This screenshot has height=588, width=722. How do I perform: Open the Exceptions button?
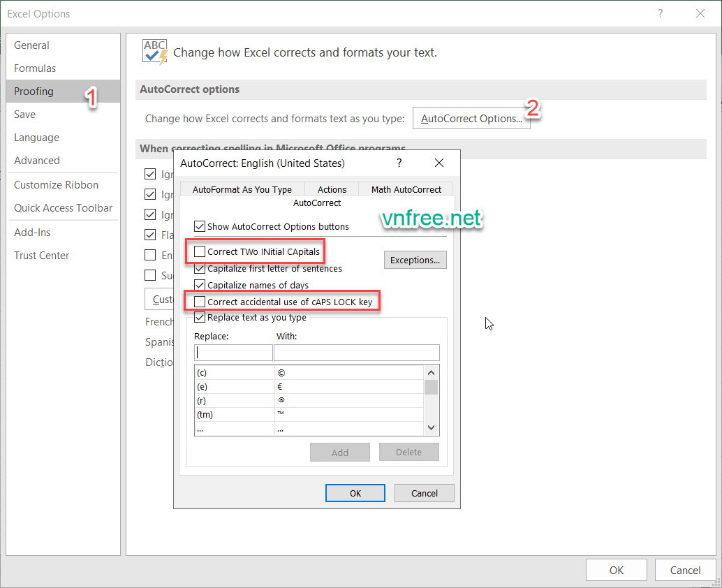click(415, 260)
